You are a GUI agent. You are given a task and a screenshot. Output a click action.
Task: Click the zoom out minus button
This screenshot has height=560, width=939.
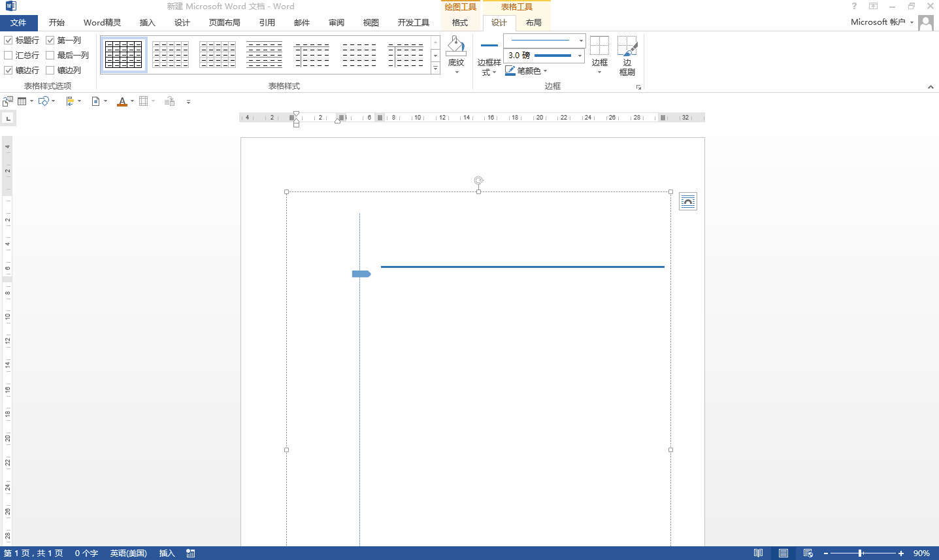[826, 553]
